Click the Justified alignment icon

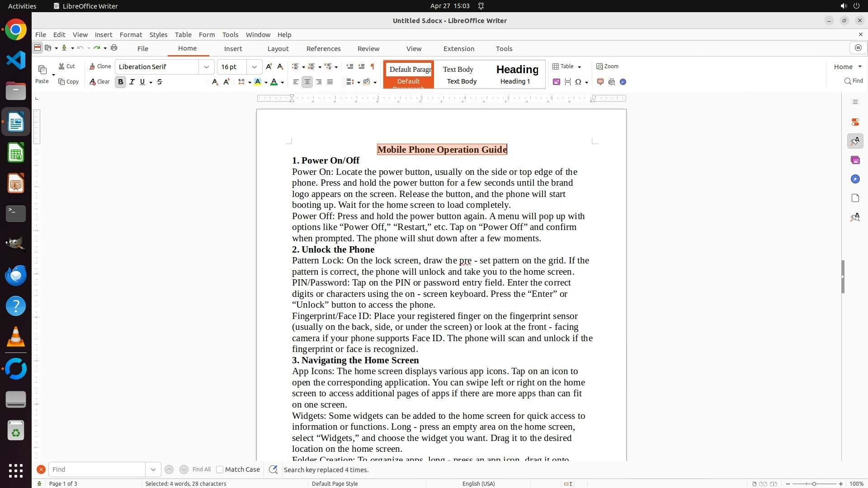click(x=330, y=82)
